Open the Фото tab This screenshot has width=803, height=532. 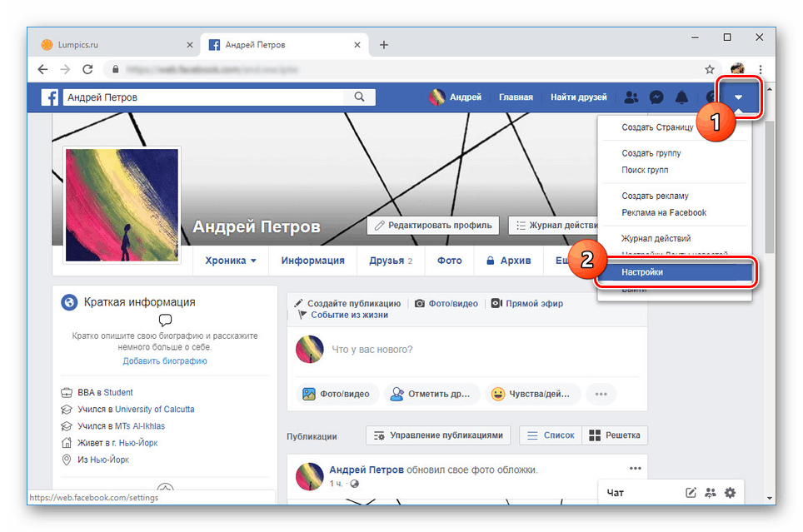[x=449, y=261]
